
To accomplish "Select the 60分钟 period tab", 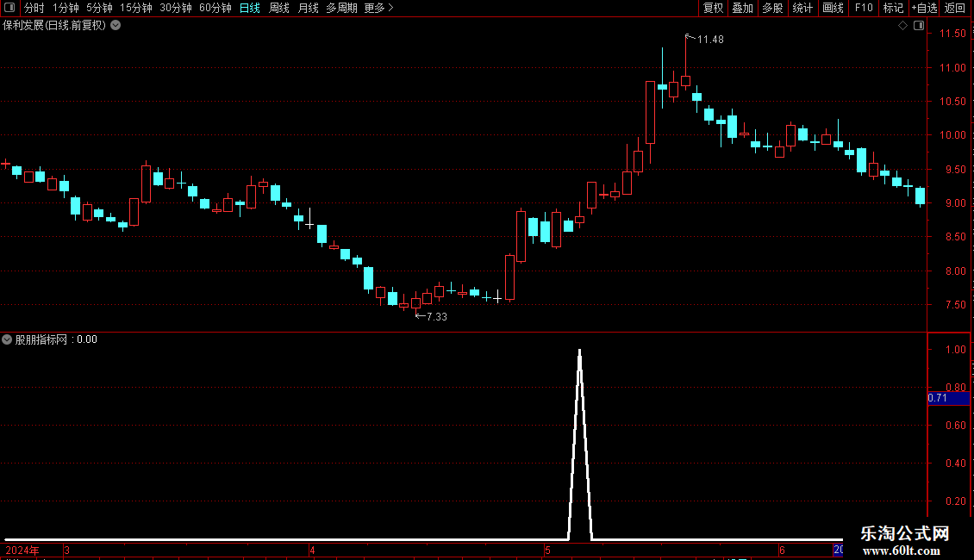I will [x=215, y=8].
